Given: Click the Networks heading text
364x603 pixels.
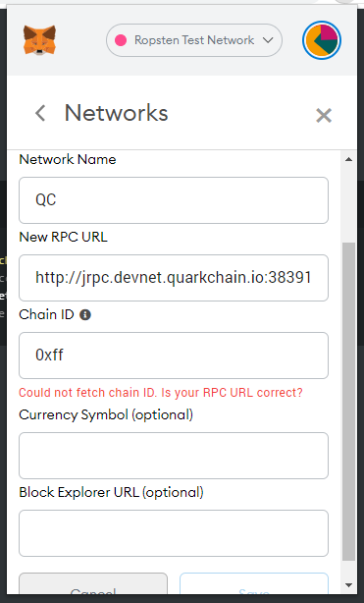Looking at the screenshot, I should (x=116, y=113).
